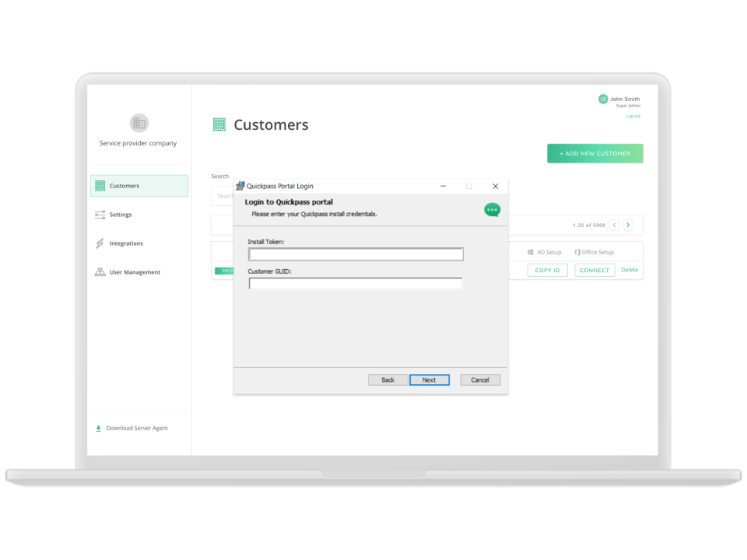747x560 pixels.
Task: Open the Settings section from the sidebar
Action: point(121,214)
